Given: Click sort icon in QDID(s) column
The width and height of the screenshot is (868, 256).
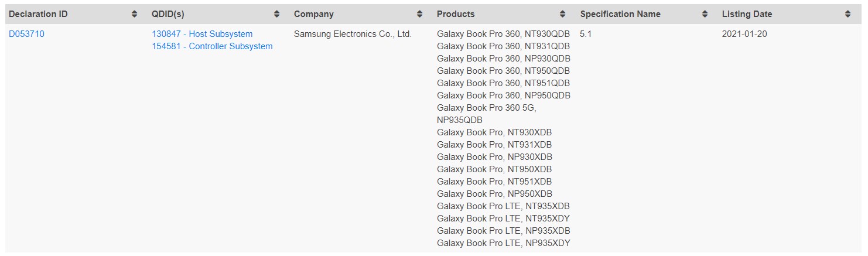Looking at the screenshot, I should (x=277, y=14).
